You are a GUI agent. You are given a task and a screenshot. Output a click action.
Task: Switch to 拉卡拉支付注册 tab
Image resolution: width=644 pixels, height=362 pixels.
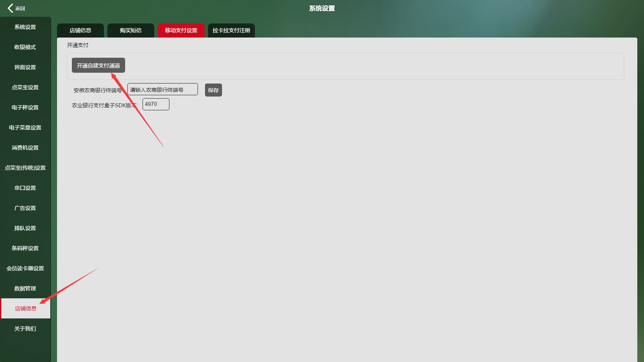231,31
